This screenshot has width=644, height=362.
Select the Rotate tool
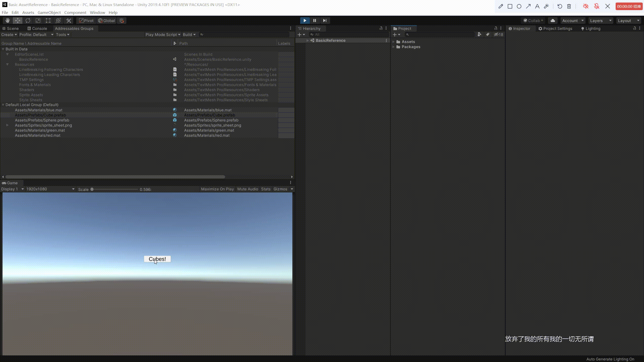[x=28, y=21]
